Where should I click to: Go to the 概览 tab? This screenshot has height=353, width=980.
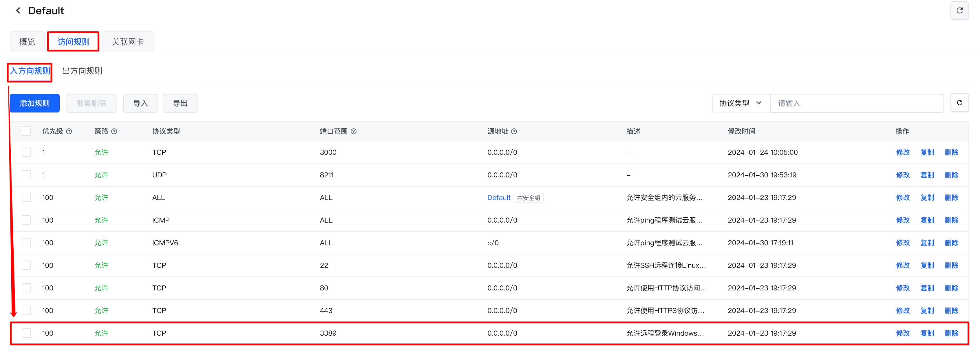[x=27, y=42]
